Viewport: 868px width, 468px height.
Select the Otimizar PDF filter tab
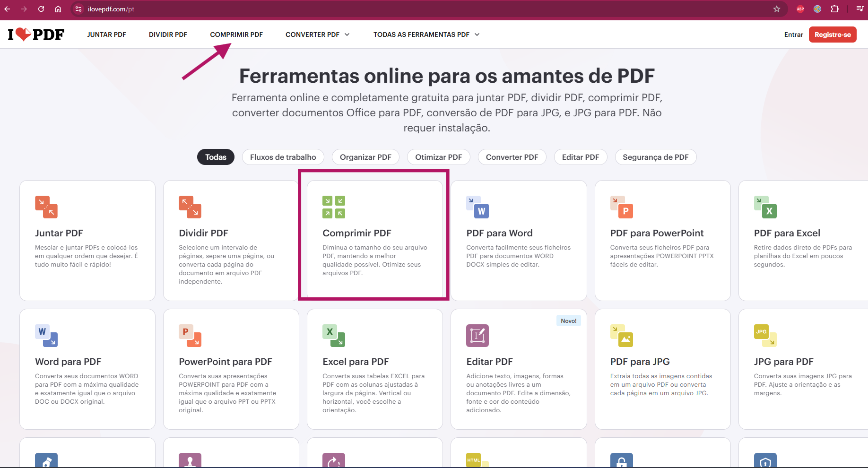pos(438,157)
